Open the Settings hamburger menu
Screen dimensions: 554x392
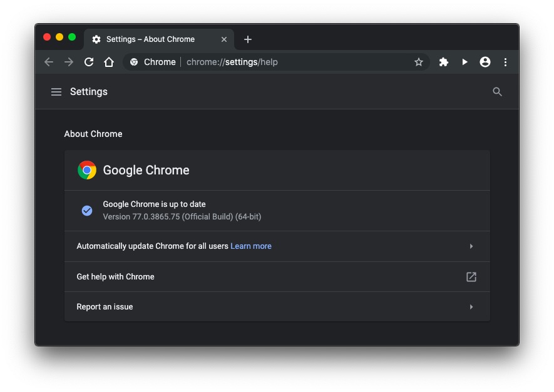coord(56,92)
